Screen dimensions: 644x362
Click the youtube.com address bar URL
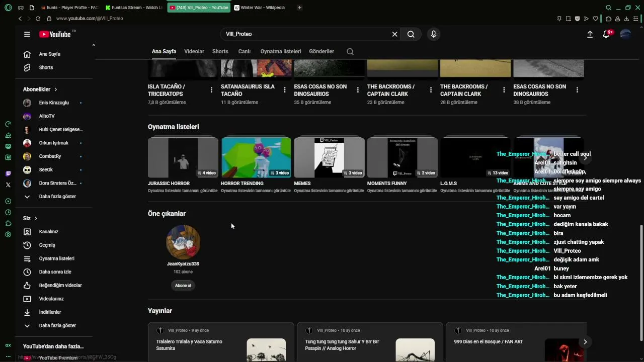(x=90, y=19)
